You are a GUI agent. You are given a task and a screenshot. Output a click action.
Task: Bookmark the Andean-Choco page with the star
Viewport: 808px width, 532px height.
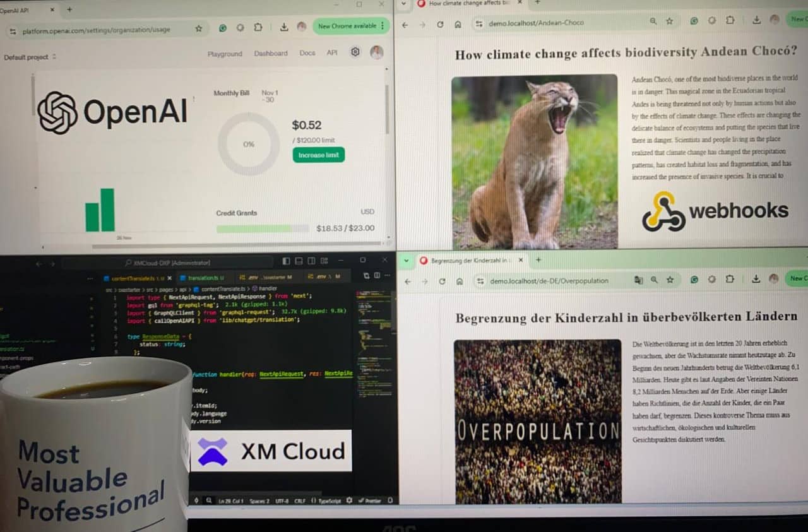(670, 21)
